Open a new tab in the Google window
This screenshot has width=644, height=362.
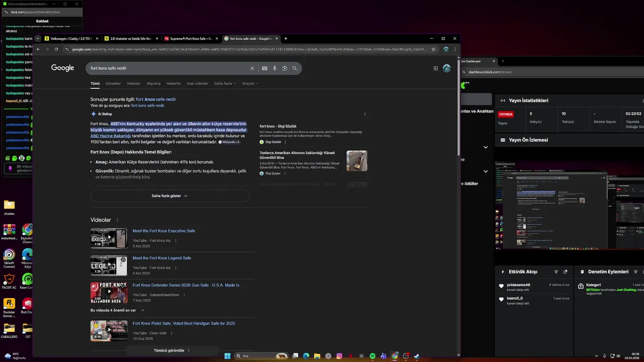tap(286, 39)
